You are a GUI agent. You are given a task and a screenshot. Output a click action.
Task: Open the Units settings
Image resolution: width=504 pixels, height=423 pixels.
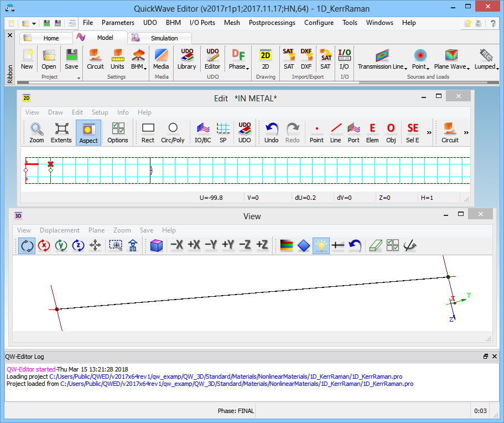(117, 59)
